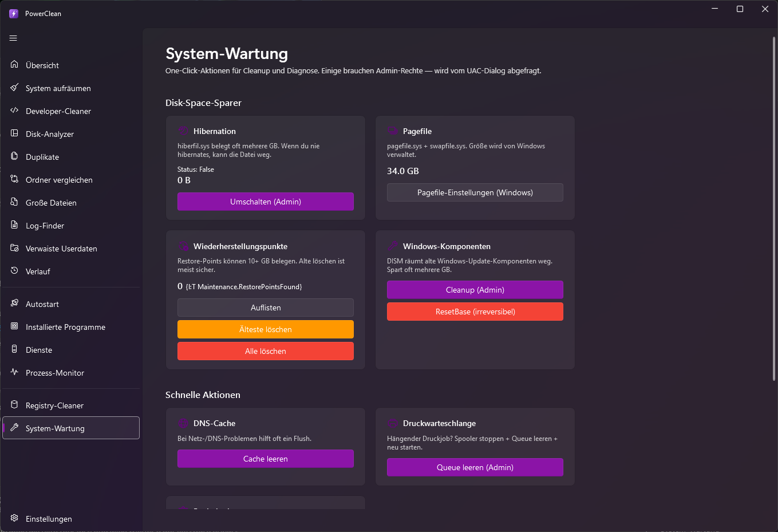Click the Status: False hibernation text
The height and width of the screenshot is (532, 778).
(196, 170)
